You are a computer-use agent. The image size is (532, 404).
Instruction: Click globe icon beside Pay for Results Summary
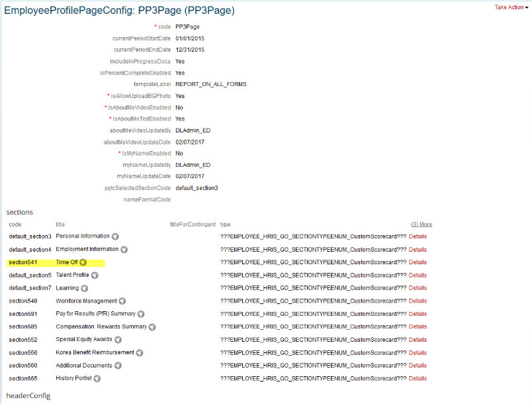pos(141,314)
